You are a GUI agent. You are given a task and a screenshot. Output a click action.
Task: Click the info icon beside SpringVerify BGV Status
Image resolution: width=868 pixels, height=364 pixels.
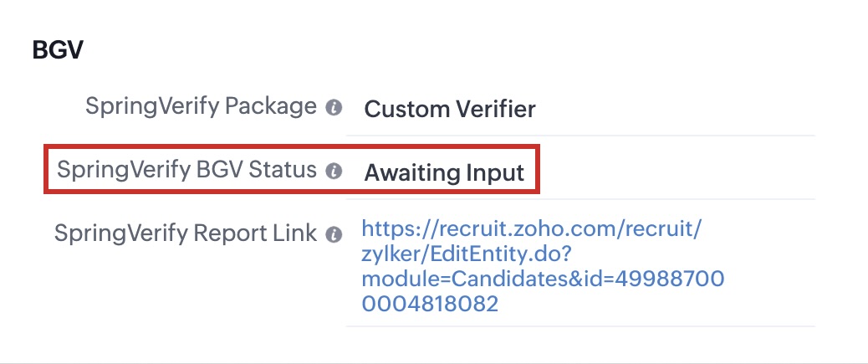pos(334,172)
